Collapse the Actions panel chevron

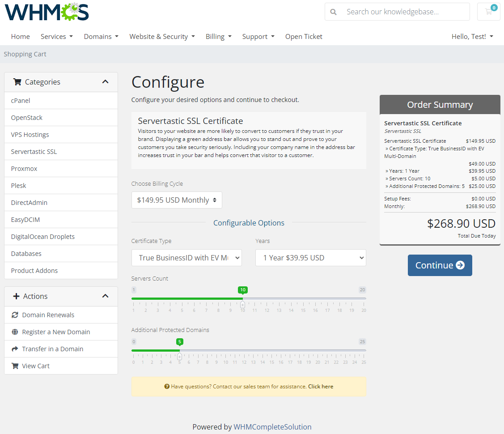(105, 296)
